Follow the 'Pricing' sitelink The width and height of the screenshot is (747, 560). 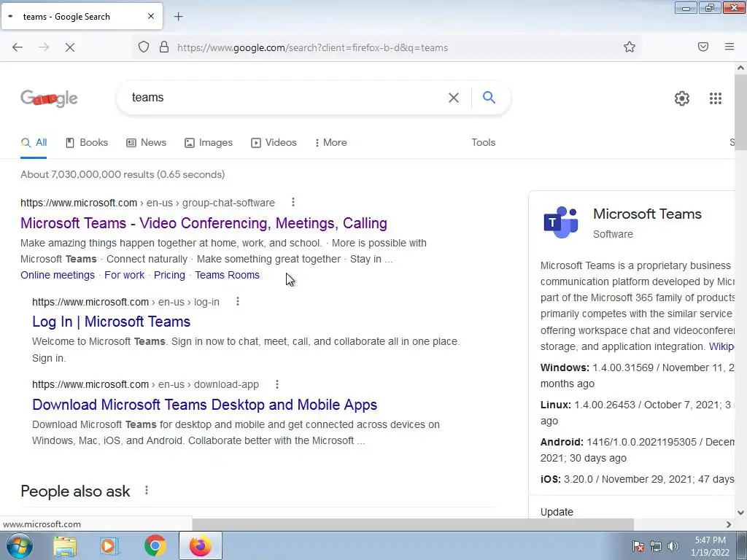coord(169,275)
